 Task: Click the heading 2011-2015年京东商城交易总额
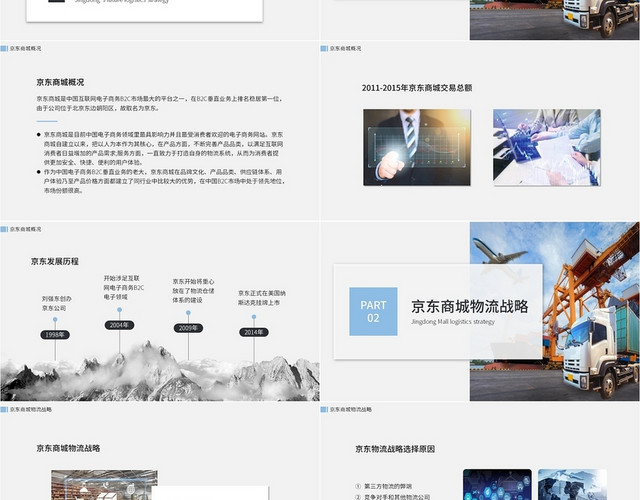(417, 88)
